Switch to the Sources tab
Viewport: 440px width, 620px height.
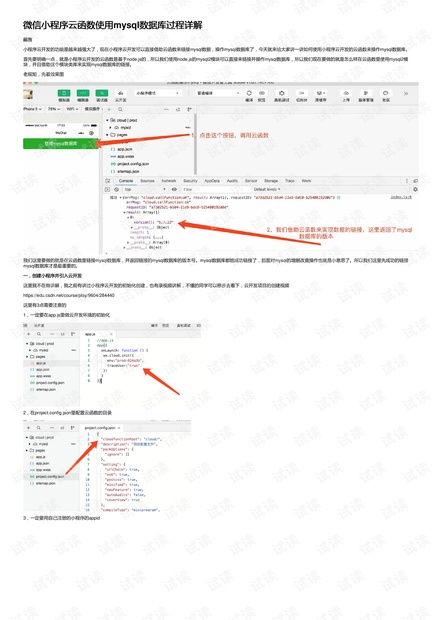pyautogui.click(x=147, y=181)
